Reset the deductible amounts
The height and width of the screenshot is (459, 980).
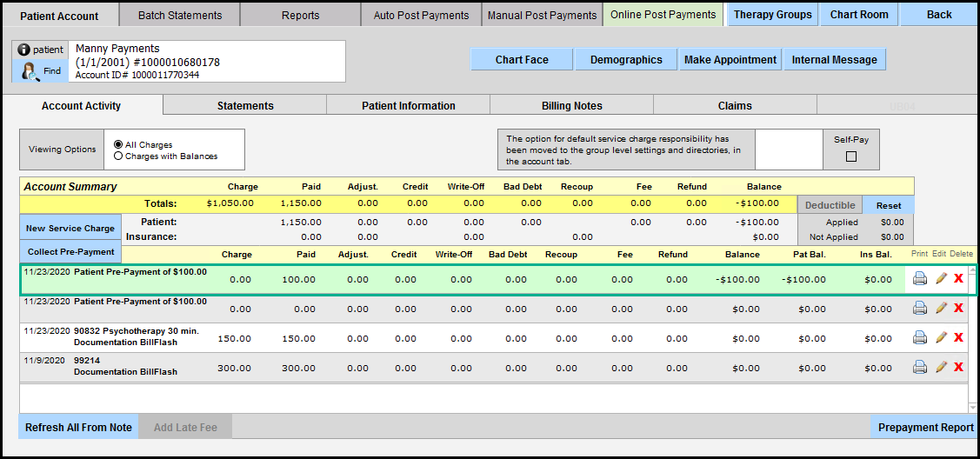888,205
